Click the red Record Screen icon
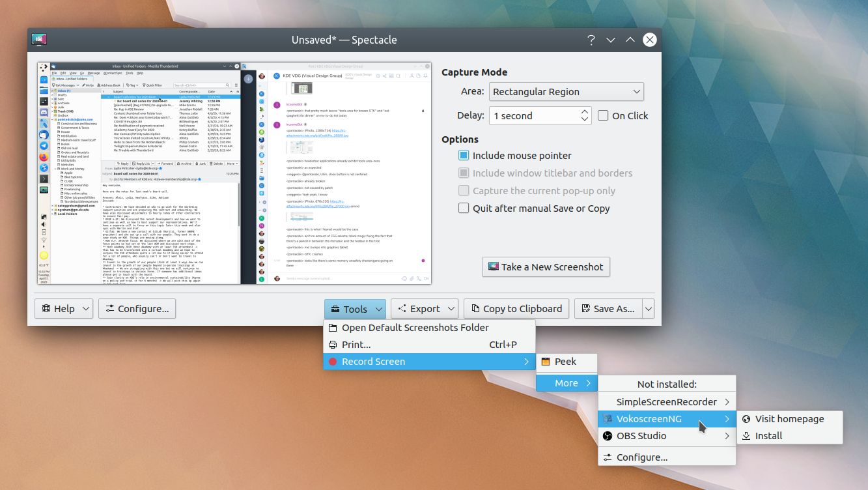Screen dimensions: 868x490 tap(333, 362)
